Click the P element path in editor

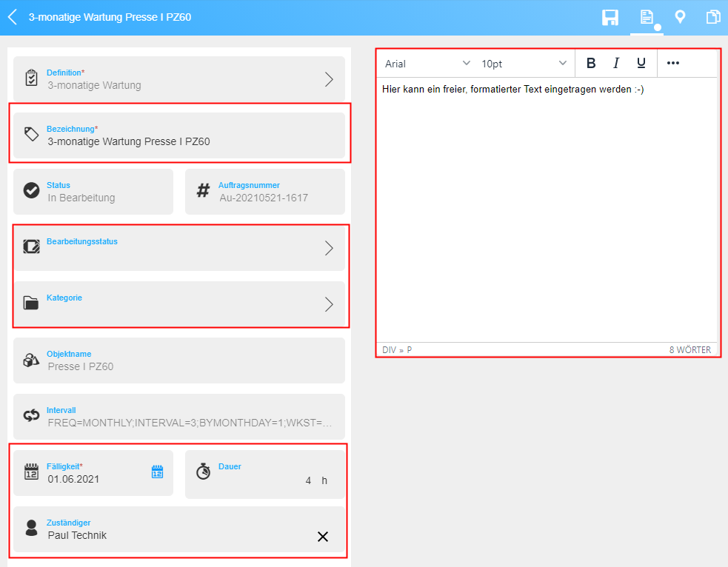click(x=409, y=350)
